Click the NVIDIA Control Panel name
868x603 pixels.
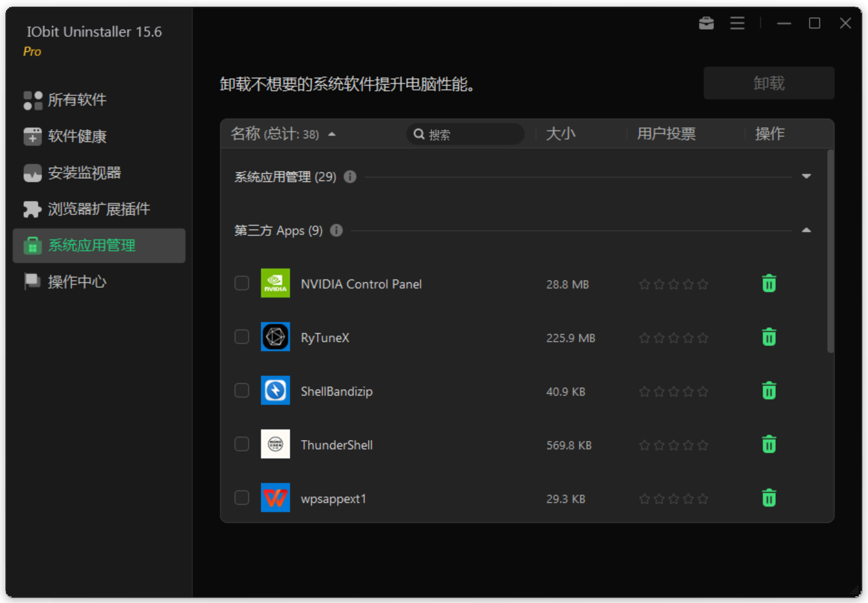[x=361, y=284]
